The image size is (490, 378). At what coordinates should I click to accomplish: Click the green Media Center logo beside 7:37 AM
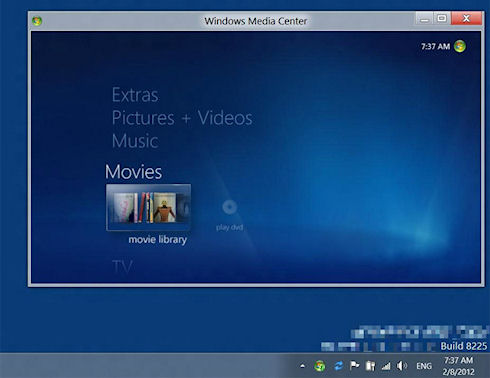[460, 46]
